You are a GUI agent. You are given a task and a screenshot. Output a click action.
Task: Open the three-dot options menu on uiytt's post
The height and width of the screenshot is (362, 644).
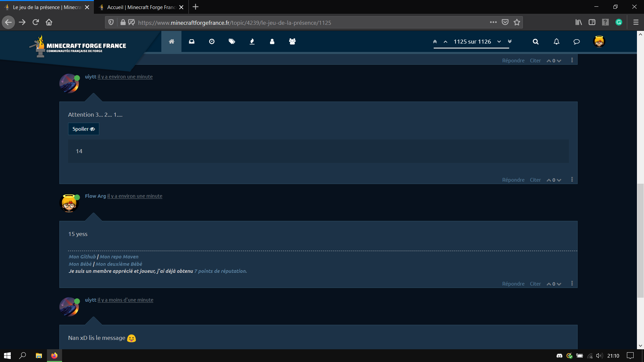point(572,179)
